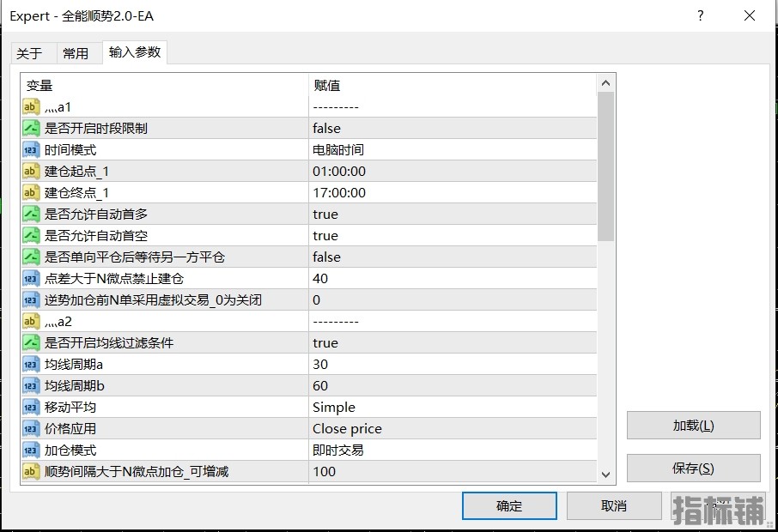Click the bool icon beside 是否允许自动首多
The height and width of the screenshot is (532, 778).
coord(31,215)
